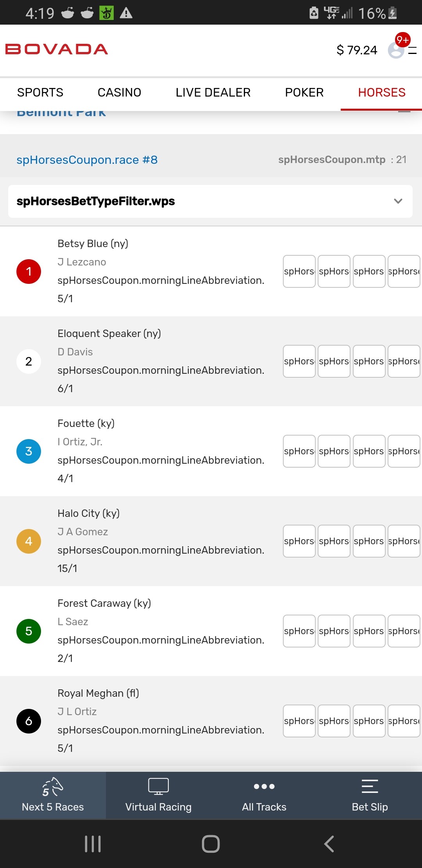Tap Android back navigation arrow
422x868 pixels.
click(329, 844)
